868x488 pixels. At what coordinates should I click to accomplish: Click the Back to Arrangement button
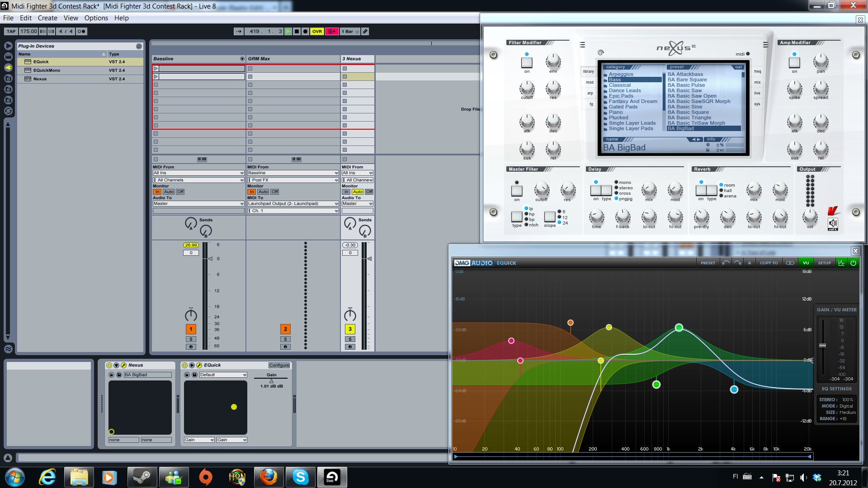point(332,32)
